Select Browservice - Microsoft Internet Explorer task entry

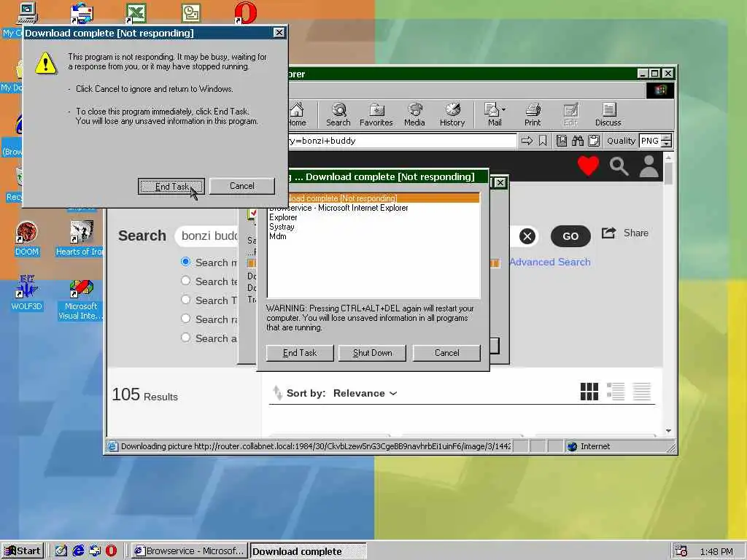(x=338, y=208)
